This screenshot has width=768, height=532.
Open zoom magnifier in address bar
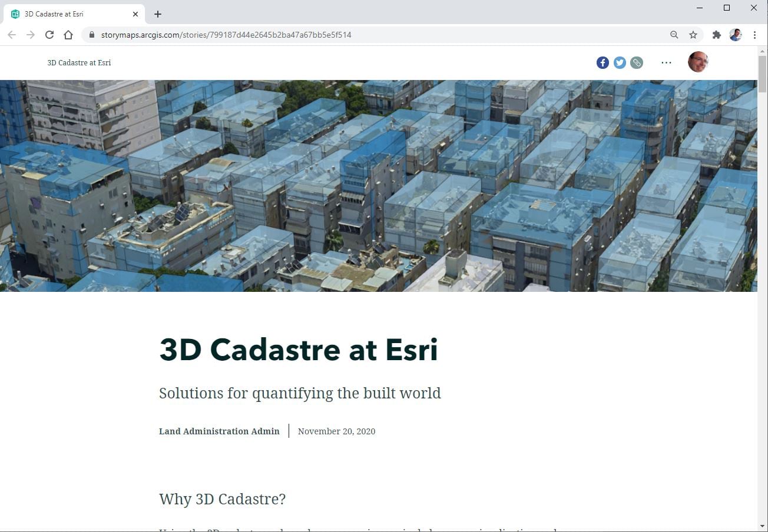click(x=674, y=35)
